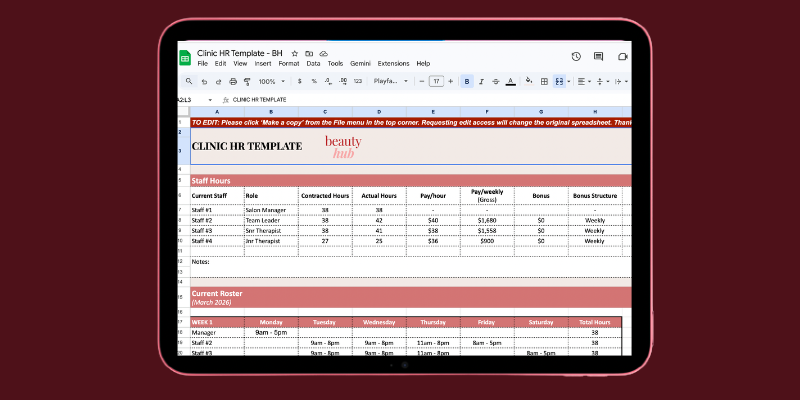The height and width of the screenshot is (400, 800).
Task: Open more number formats (123)
Action: 358,82
